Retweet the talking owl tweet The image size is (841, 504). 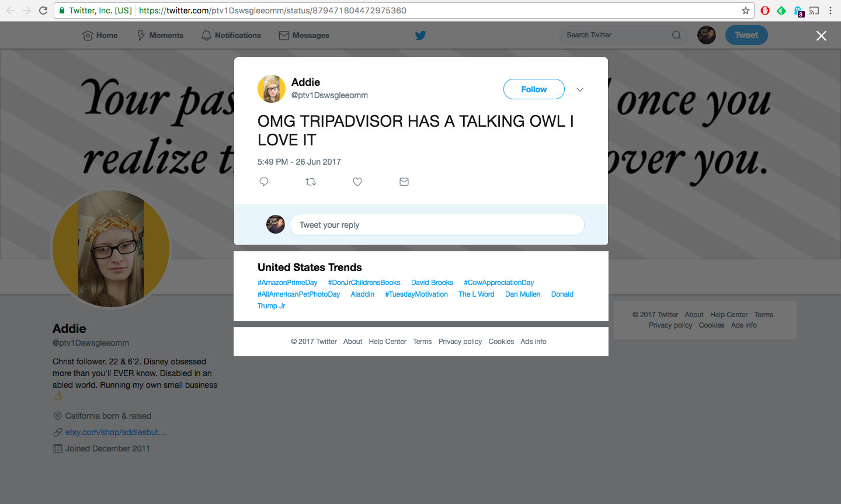(311, 182)
